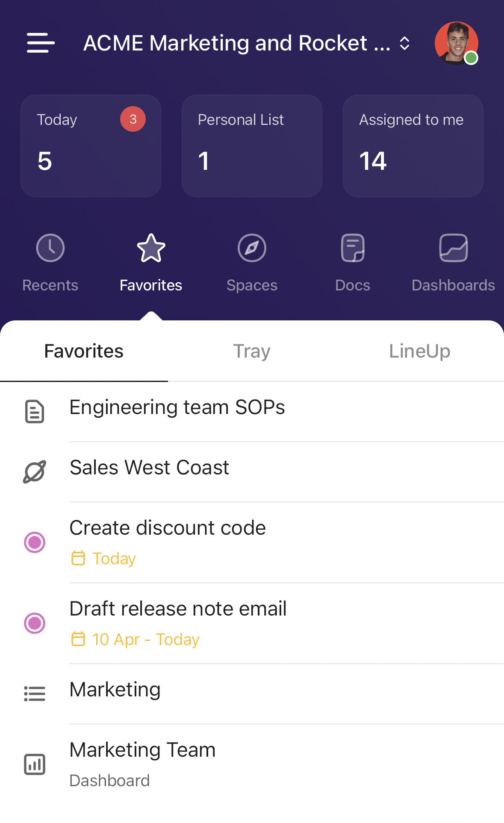The height and width of the screenshot is (823, 504).
Task: Click the Marketing Team dashboard icon
Action: 35,764
